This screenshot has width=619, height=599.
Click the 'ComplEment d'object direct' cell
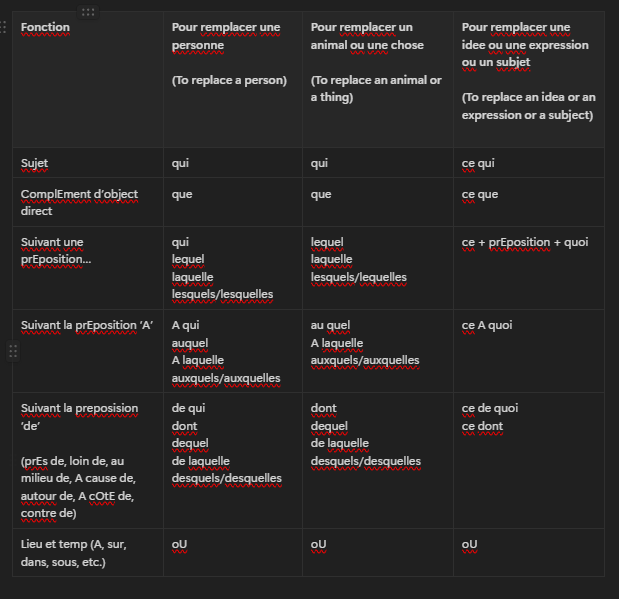tap(88, 202)
